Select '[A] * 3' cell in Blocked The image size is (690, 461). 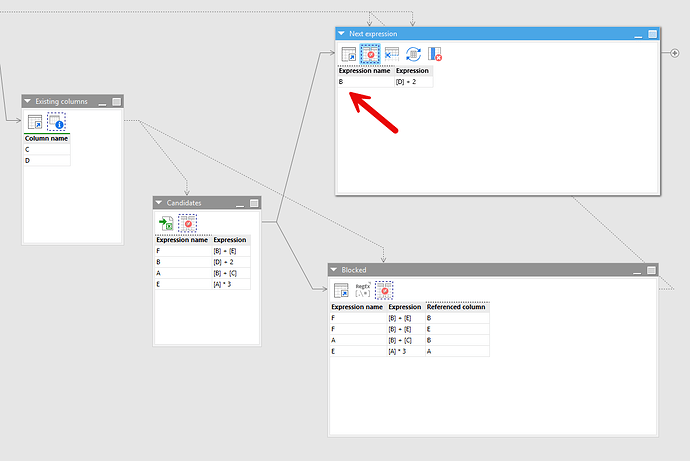click(405, 351)
